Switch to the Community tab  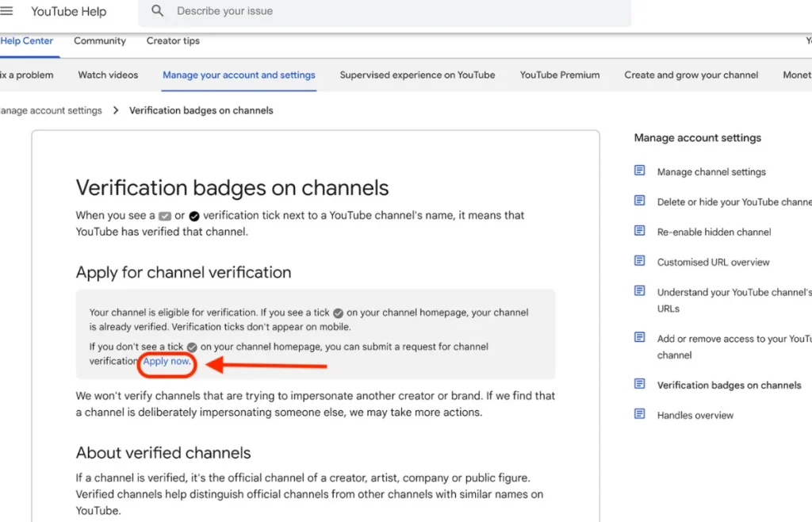tap(100, 41)
